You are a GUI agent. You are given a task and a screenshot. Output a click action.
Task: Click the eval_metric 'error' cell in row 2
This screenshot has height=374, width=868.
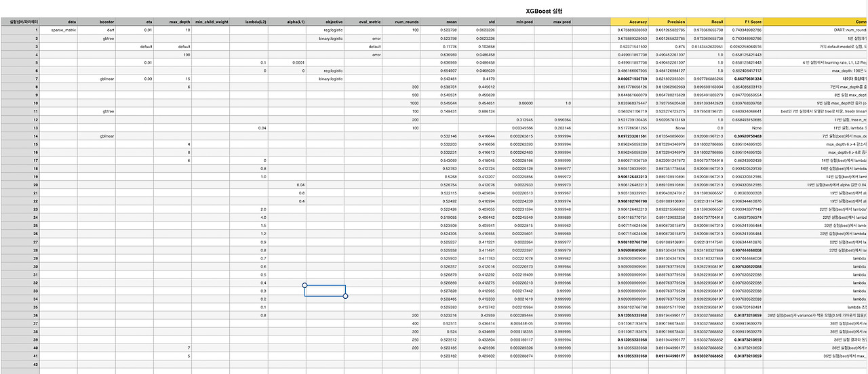coord(363,39)
